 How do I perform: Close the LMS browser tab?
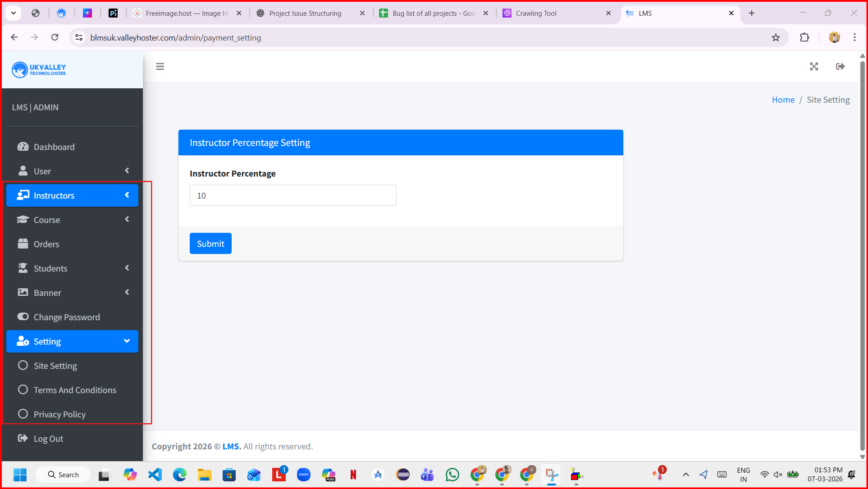(x=731, y=13)
